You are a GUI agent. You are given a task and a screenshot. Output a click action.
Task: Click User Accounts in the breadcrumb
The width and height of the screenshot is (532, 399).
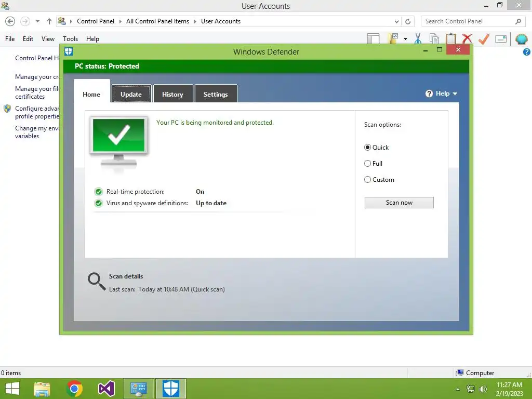220,21
